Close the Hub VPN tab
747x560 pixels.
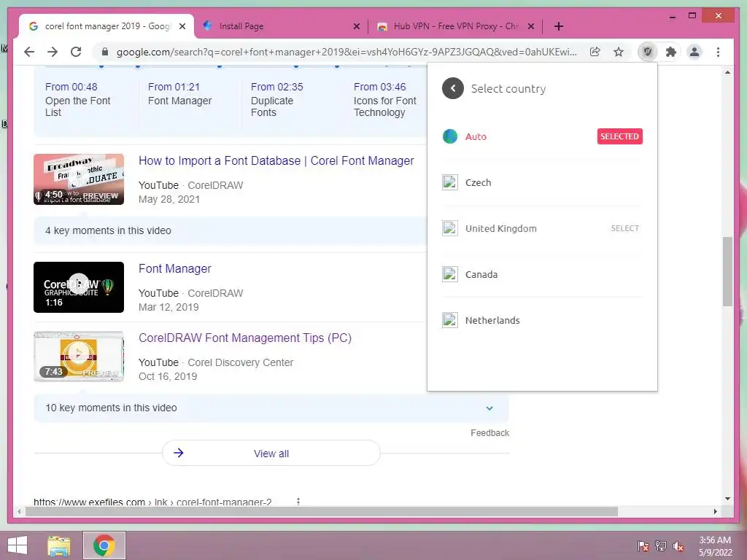point(531,26)
